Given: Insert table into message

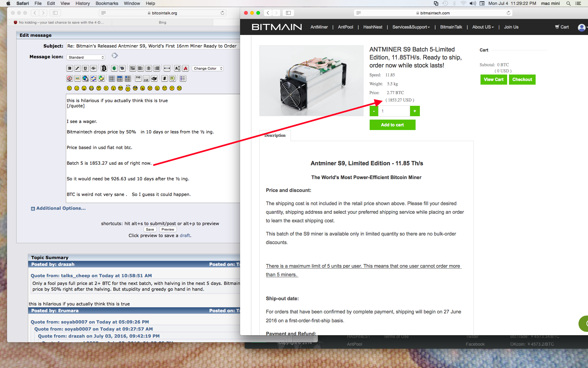Looking at the screenshot, I should [x=112, y=79].
